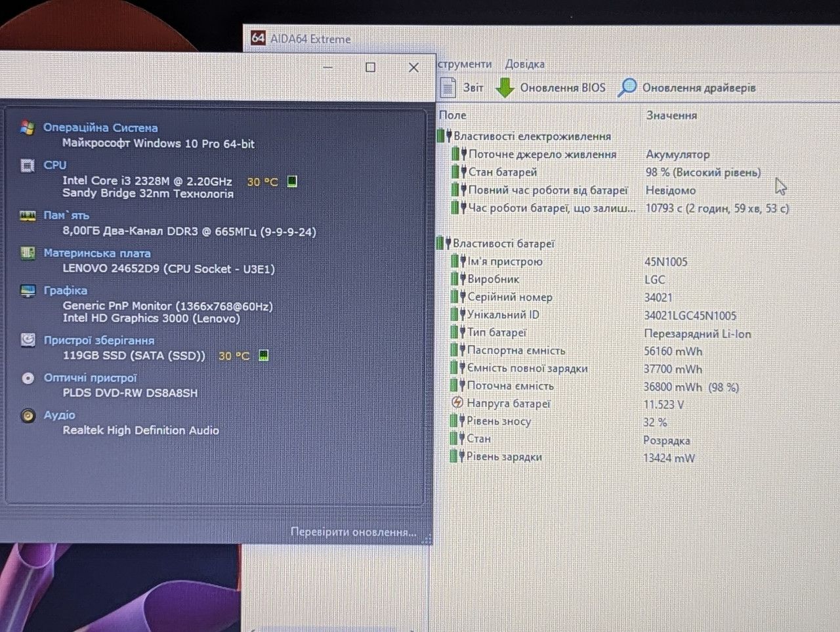This screenshot has width=840, height=632.
Task: Select the status value Розрядка
Action: click(x=666, y=440)
